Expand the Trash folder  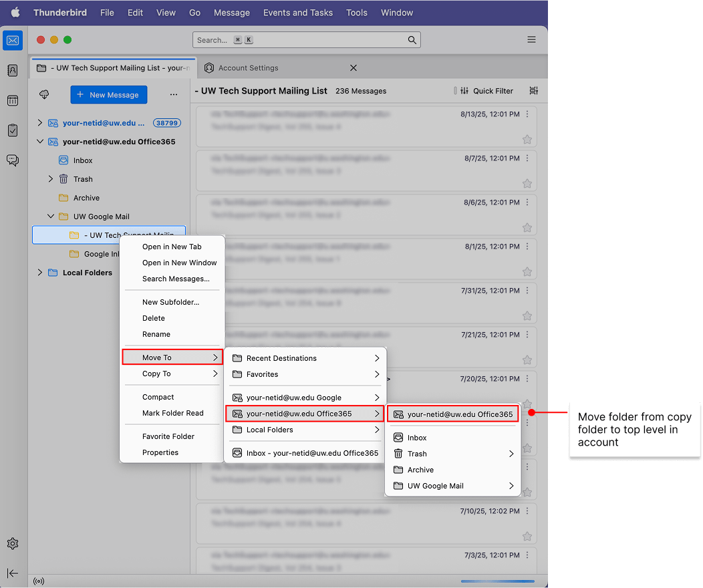pos(49,178)
